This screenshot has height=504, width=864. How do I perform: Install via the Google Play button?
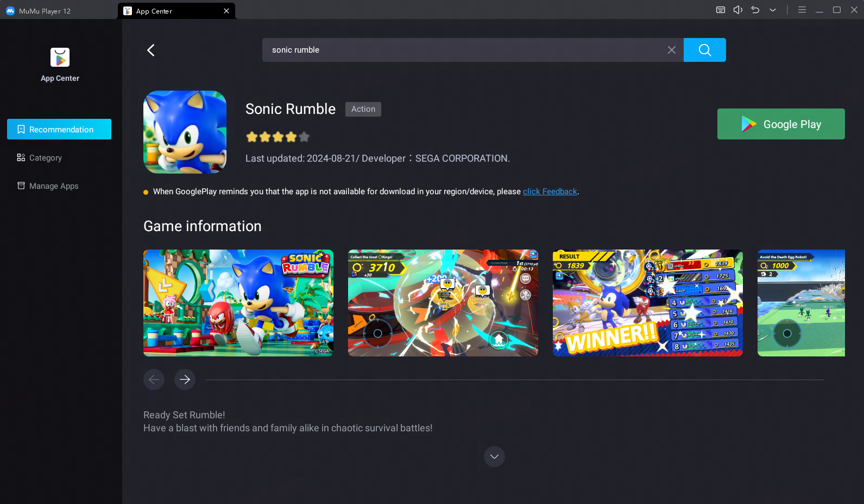781,124
